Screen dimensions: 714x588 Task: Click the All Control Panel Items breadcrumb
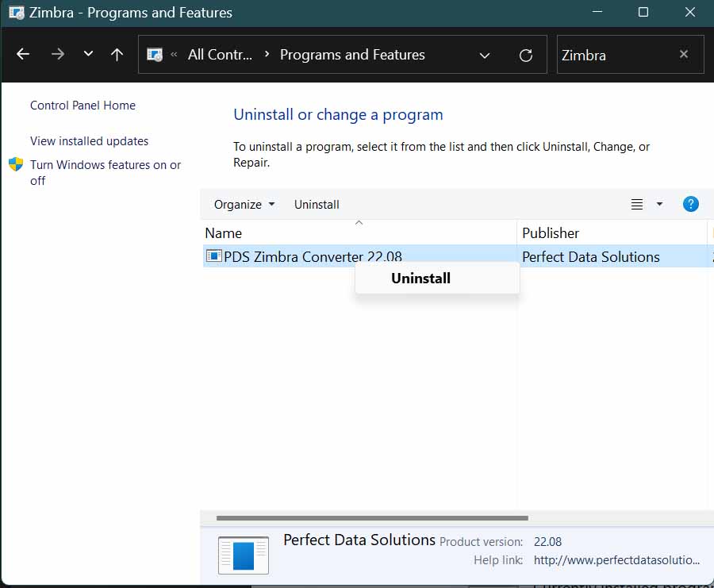(220, 55)
